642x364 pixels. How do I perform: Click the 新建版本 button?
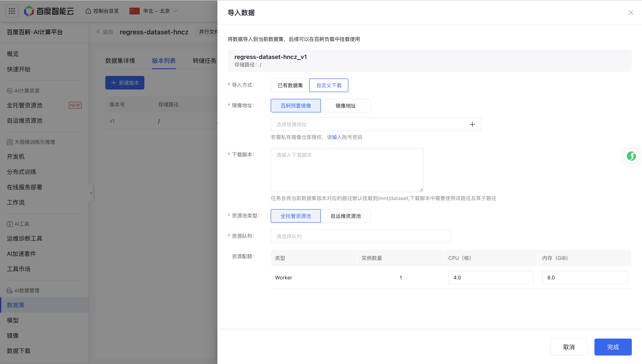point(125,83)
